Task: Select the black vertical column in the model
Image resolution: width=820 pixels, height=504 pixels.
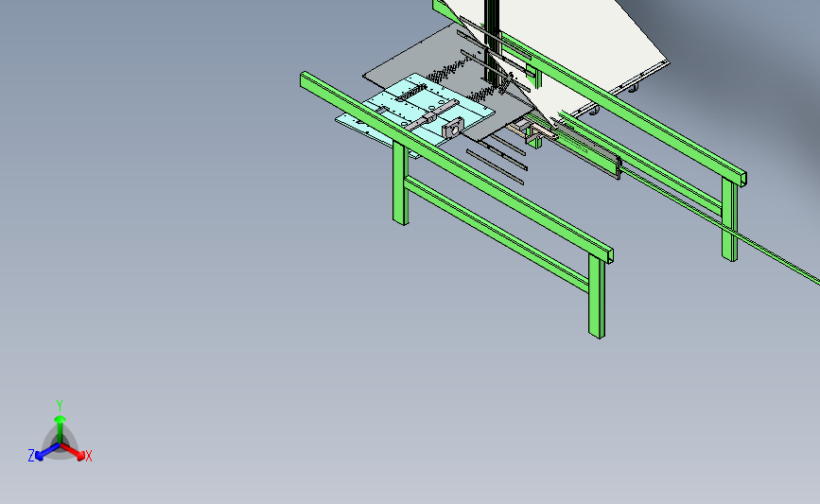Action: coord(493,42)
